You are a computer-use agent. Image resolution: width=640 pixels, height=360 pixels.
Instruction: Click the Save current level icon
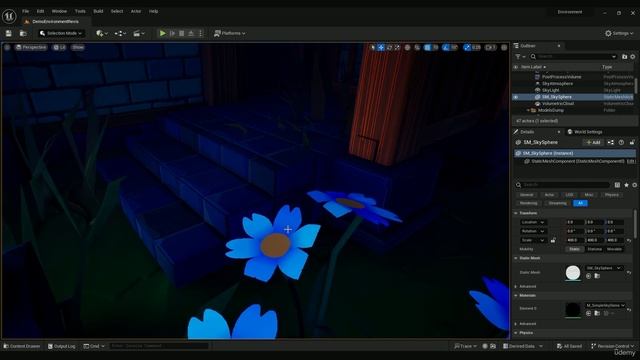tap(9, 33)
